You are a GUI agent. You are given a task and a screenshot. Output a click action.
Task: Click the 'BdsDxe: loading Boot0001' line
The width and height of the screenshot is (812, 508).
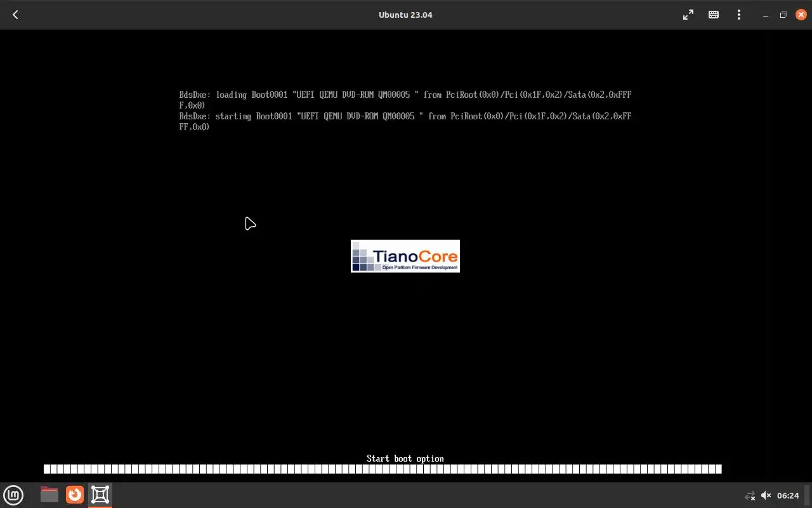[405, 100]
